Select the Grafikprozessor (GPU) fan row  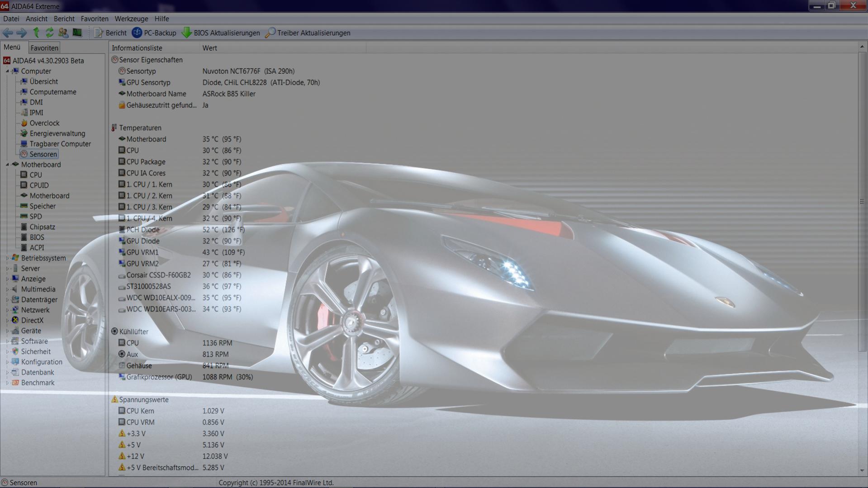click(186, 377)
